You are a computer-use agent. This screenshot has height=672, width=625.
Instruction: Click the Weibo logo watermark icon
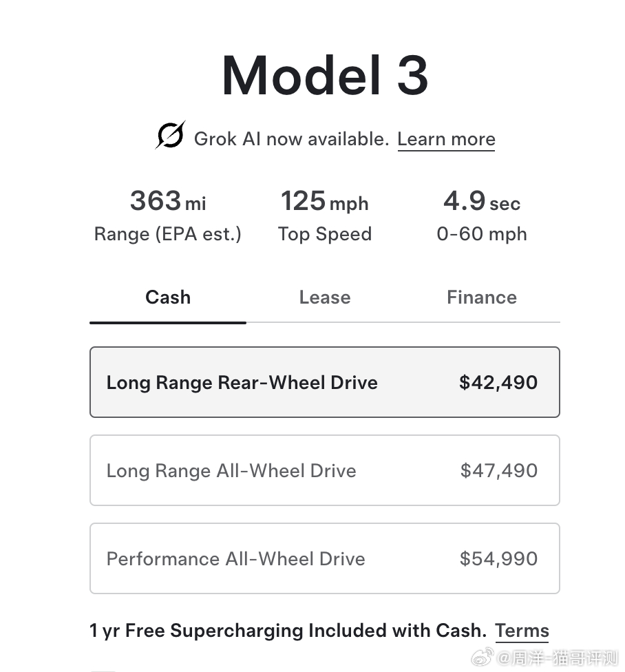(483, 658)
